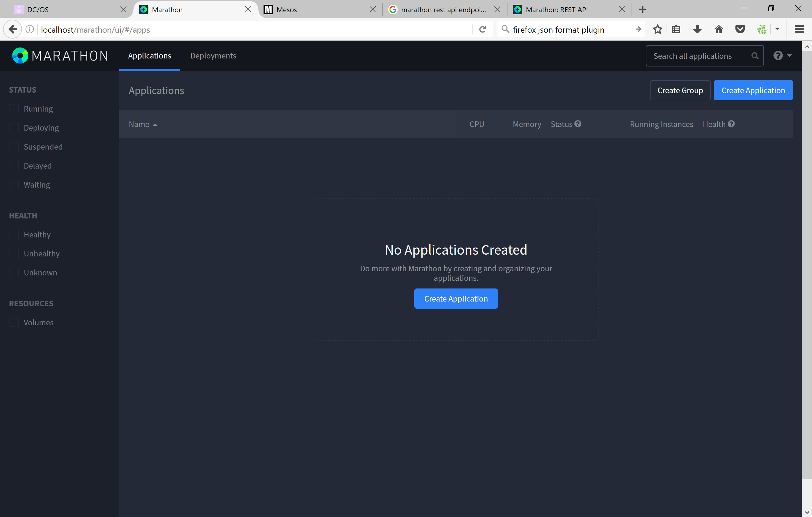Click the Health column help icon
Viewport: 812px width, 517px height.
point(731,124)
